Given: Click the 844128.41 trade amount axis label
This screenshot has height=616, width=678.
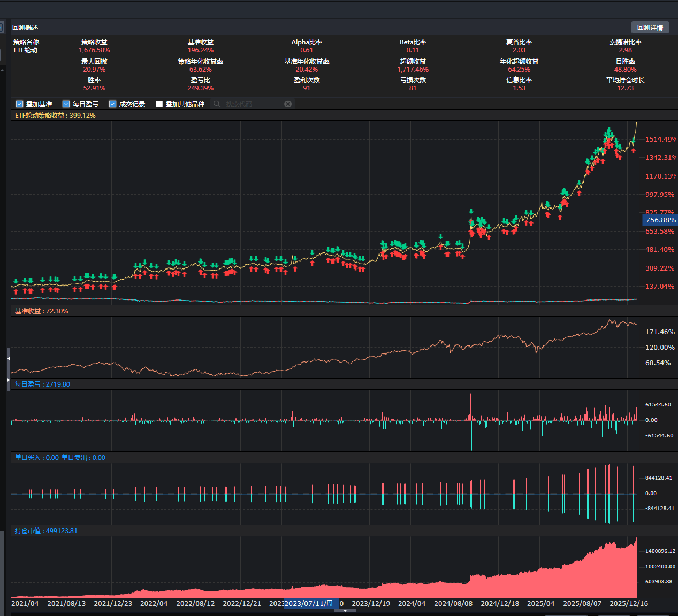Looking at the screenshot, I should pyautogui.click(x=659, y=478).
